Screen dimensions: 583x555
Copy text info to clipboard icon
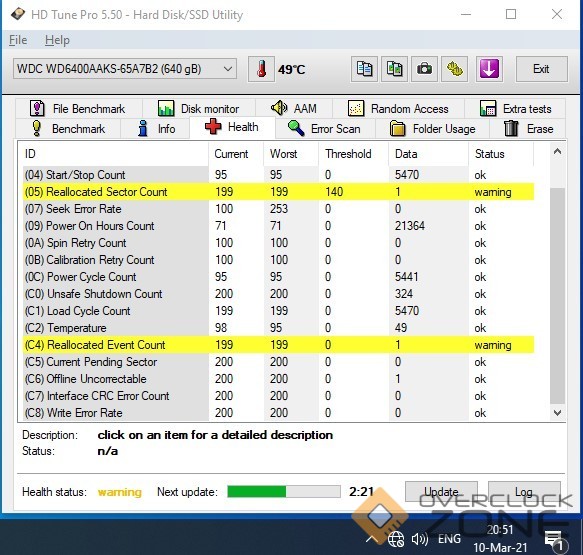pos(364,69)
